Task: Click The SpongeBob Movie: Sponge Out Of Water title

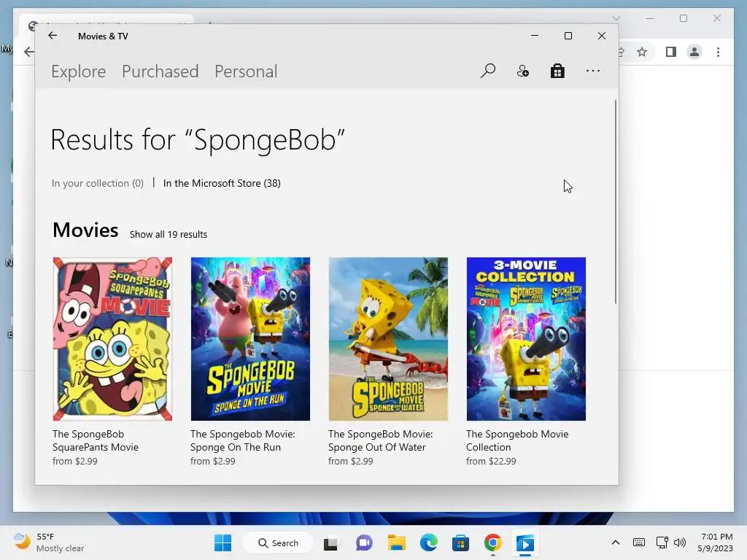Action: point(380,440)
